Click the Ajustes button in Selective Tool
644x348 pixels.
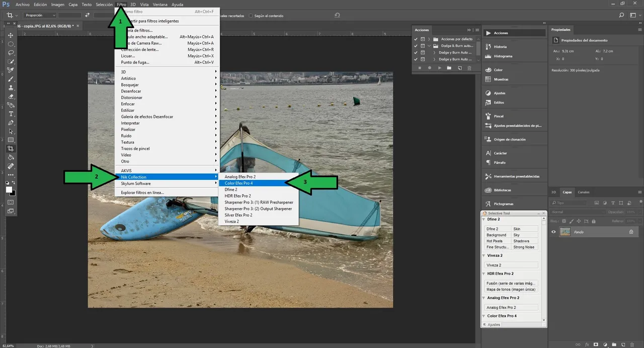click(x=492, y=325)
